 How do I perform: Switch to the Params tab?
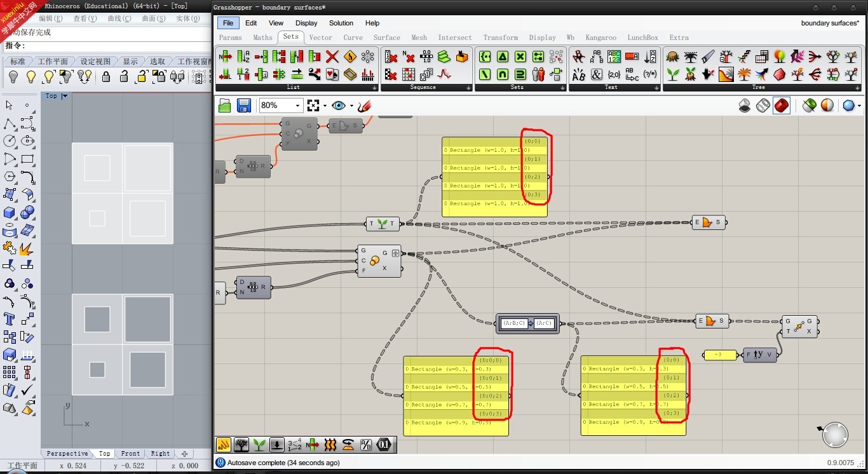click(230, 37)
